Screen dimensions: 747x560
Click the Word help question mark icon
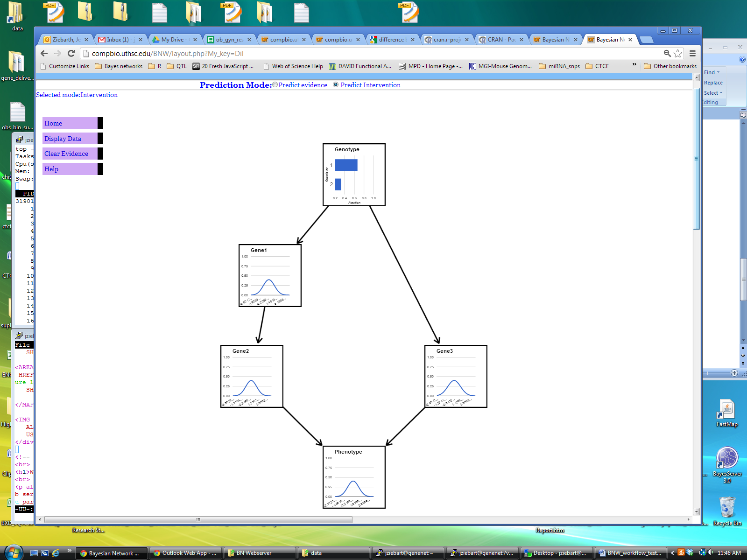coord(742,59)
